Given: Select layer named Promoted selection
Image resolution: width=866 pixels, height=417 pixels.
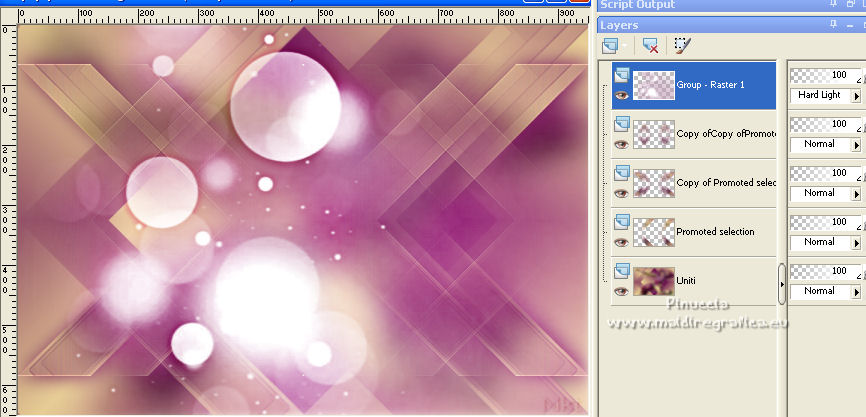Looking at the screenshot, I should coord(715,231).
